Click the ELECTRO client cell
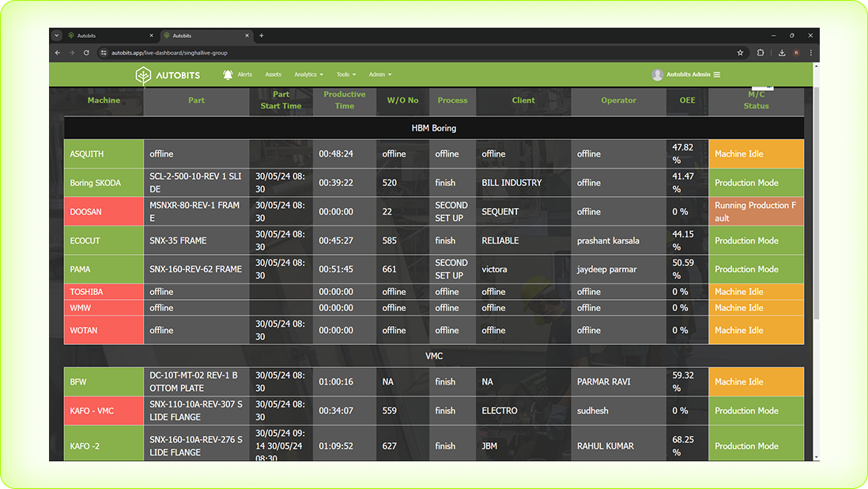868x489 pixels. coord(523,411)
